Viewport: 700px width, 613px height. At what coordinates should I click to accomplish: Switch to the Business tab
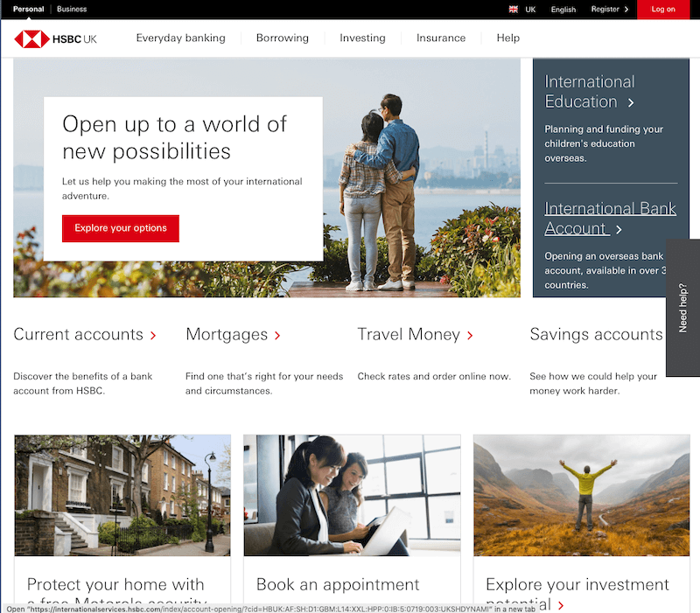(x=72, y=9)
